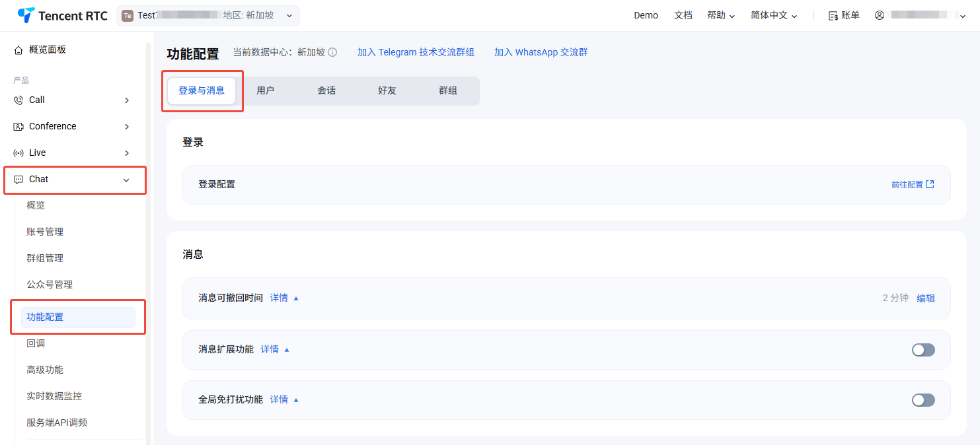
Task: Open 回调 in sidebar
Action: click(x=36, y=343)
